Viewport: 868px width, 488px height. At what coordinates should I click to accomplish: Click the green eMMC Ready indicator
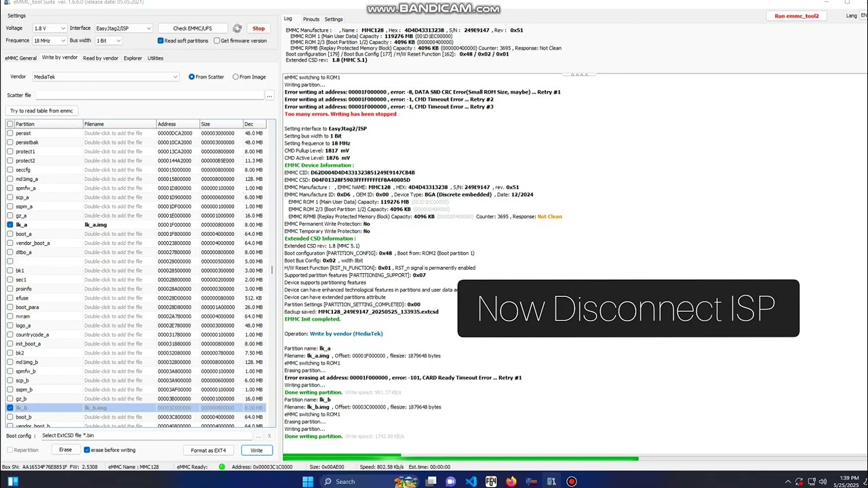(x=222, y=467)
